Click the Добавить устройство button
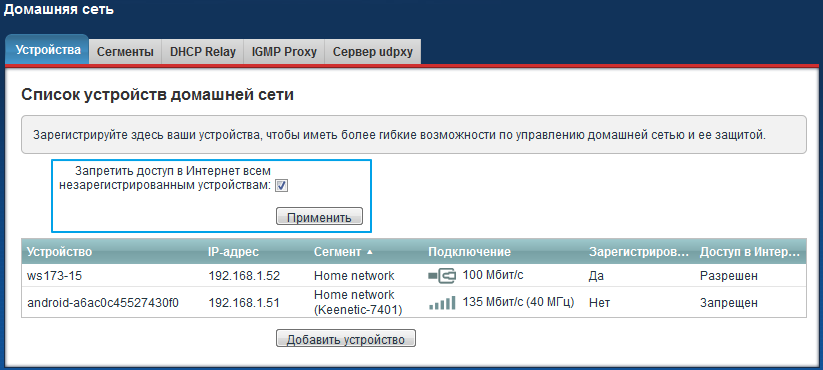Screen dimensions: 823x370 (345, 339)
